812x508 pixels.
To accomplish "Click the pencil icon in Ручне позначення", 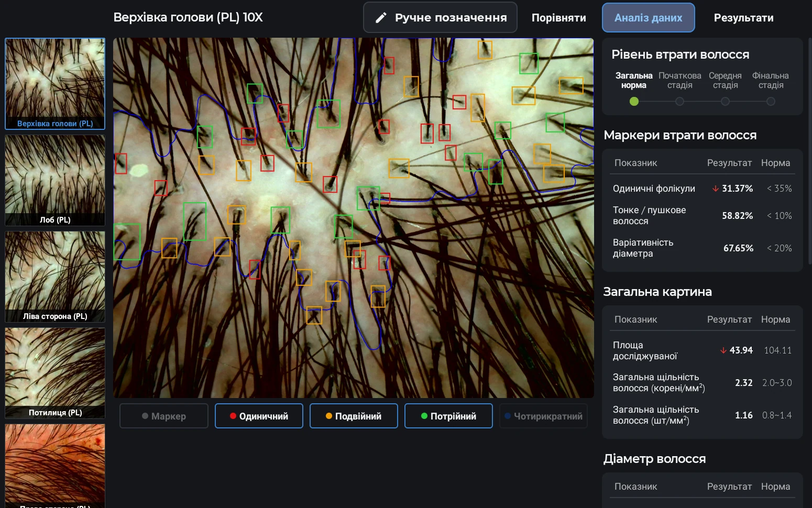I will pyautogui.click(x=381, y=18).
